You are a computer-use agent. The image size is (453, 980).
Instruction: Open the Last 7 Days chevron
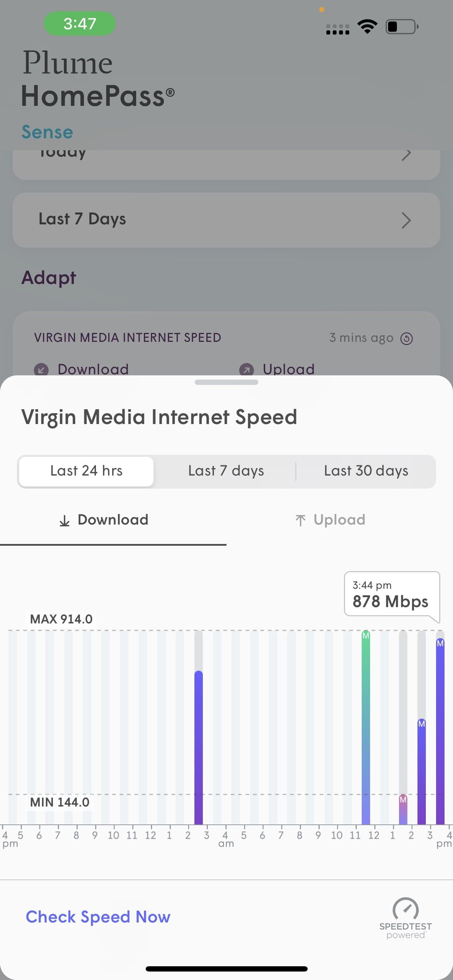click(x=406, y=220)
